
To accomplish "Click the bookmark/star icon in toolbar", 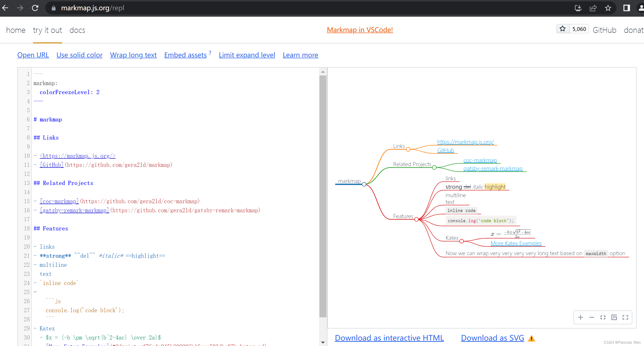I will tap(608, 8).
